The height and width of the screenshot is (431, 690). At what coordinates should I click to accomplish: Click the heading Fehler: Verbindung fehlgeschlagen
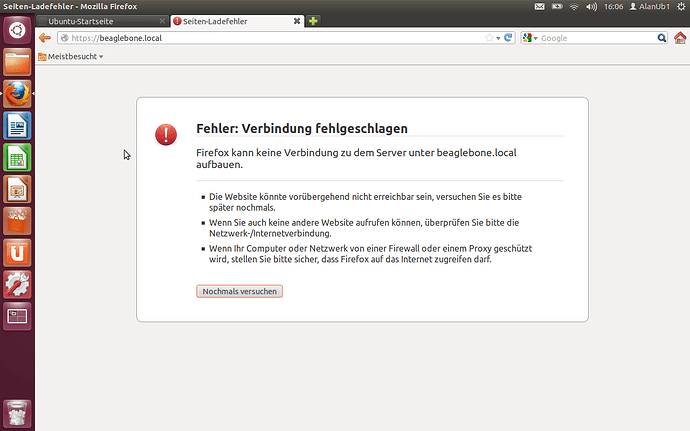(x=302, y=129)
